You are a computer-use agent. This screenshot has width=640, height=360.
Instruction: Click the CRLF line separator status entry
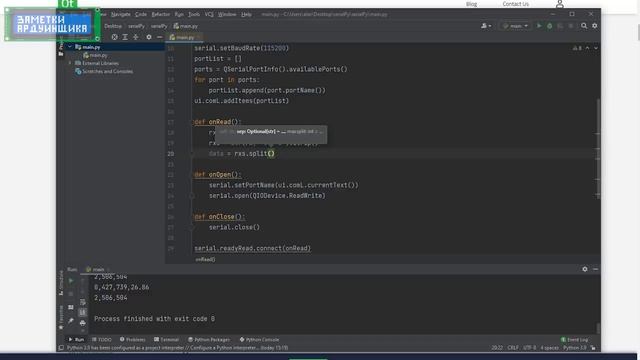513,348
